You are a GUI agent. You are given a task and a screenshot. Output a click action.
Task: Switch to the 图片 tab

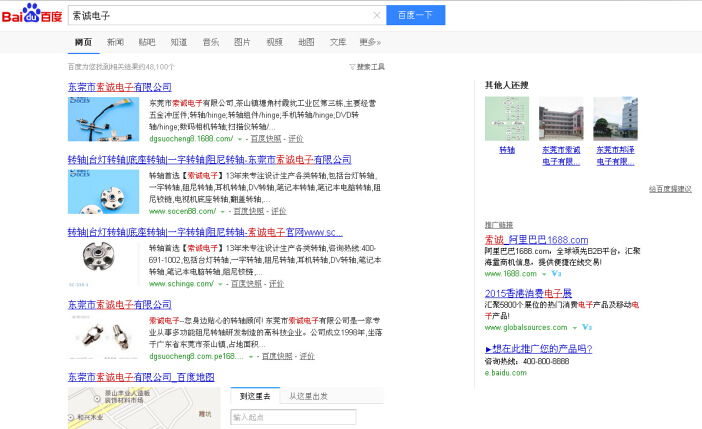coord(242,42)
